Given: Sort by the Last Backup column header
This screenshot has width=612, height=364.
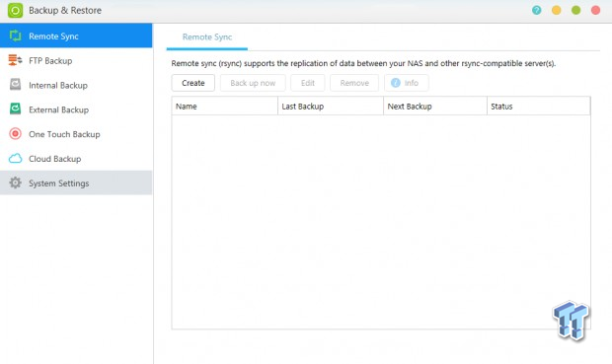Looking at the screenshot, I should (331, 107).
